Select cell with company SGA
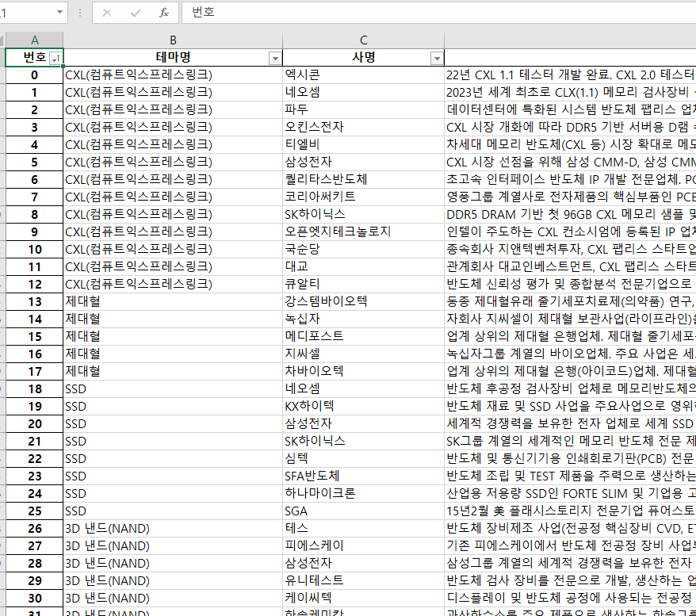Viewport: 696px width, 616px height. tap(363, 511)
